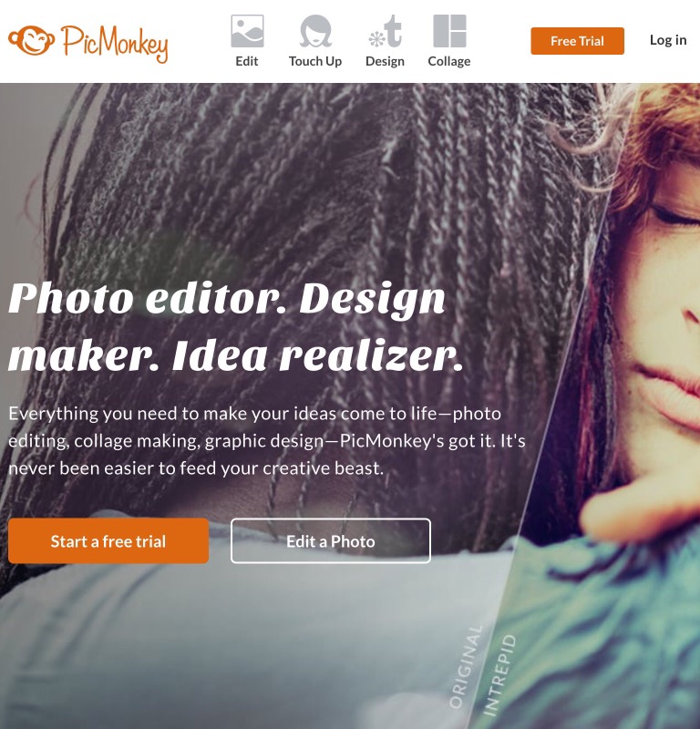Click the PicMonkey wordmark text
The height and width of the screenshot is (729, 700).
(x=115, y=44)
